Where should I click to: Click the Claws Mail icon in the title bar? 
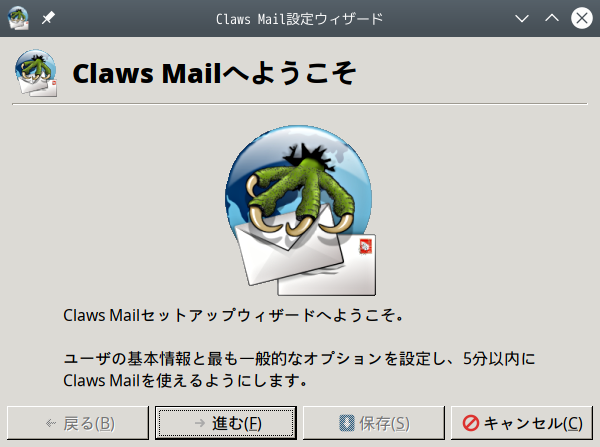coord(18,18)
